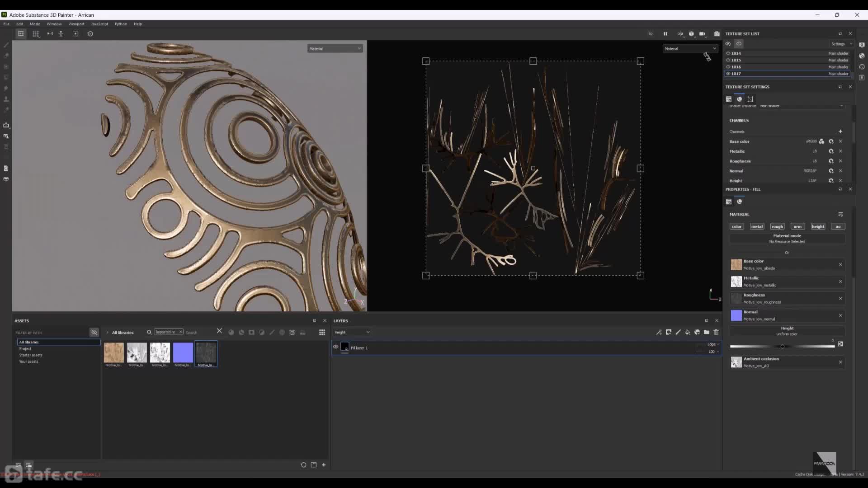Remove the 'Imported re..' search filter tag
Viewport: 868px width, 488px height.
(x=180, y=332)
